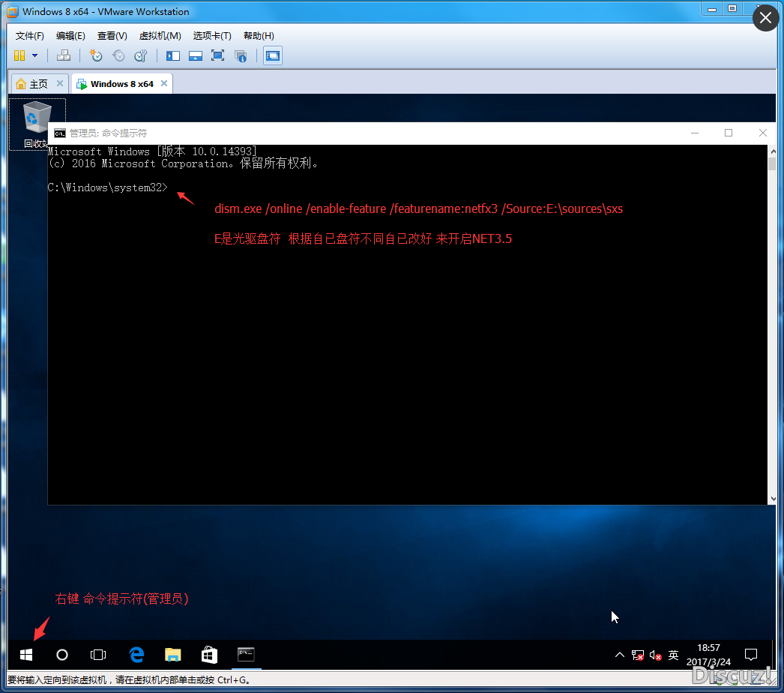
Task: Show hidden system tray icons
Action: [620, 655]
